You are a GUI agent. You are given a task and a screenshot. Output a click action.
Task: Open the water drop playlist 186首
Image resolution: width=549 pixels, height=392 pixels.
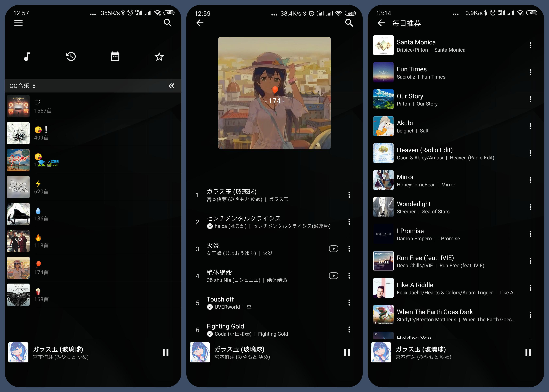[x=93, y=214]
